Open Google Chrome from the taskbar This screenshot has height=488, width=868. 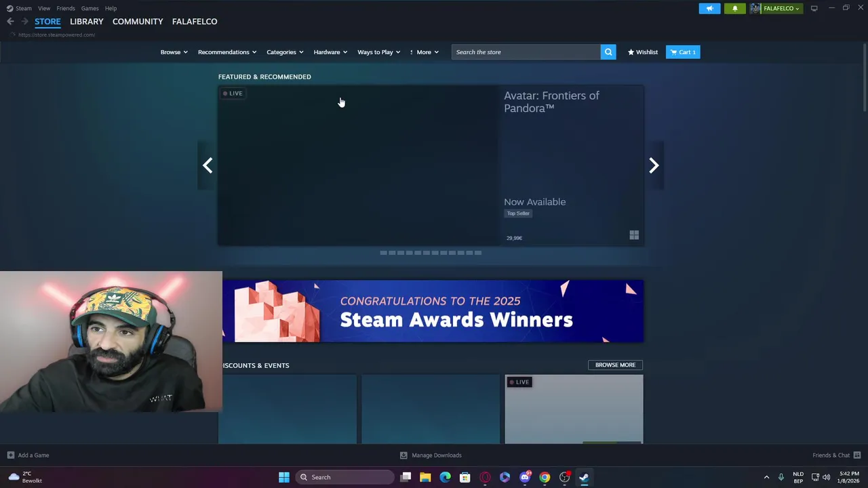[545, 477]
